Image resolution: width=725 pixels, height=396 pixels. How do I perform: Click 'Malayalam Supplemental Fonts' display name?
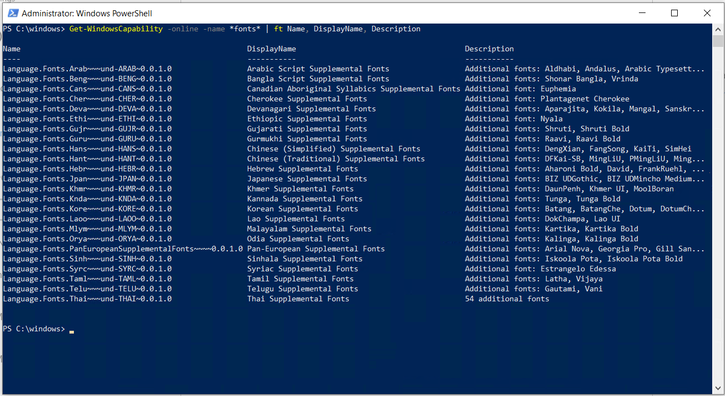click(309, 229)
